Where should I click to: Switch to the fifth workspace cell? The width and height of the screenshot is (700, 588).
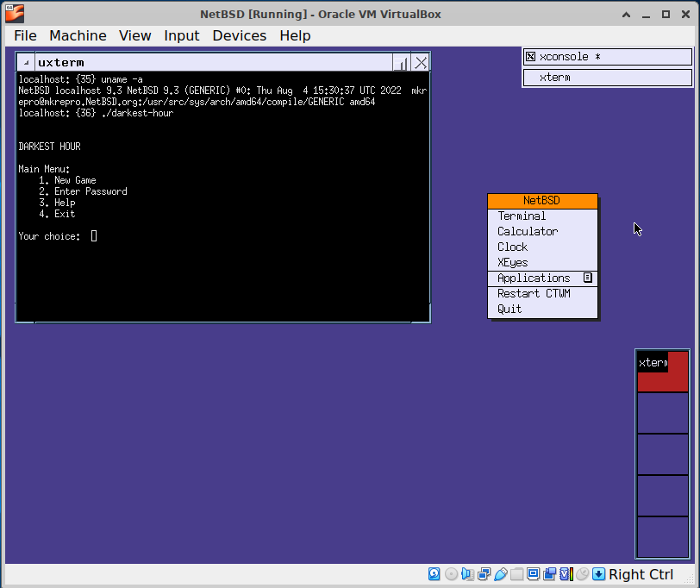point(662,537)
